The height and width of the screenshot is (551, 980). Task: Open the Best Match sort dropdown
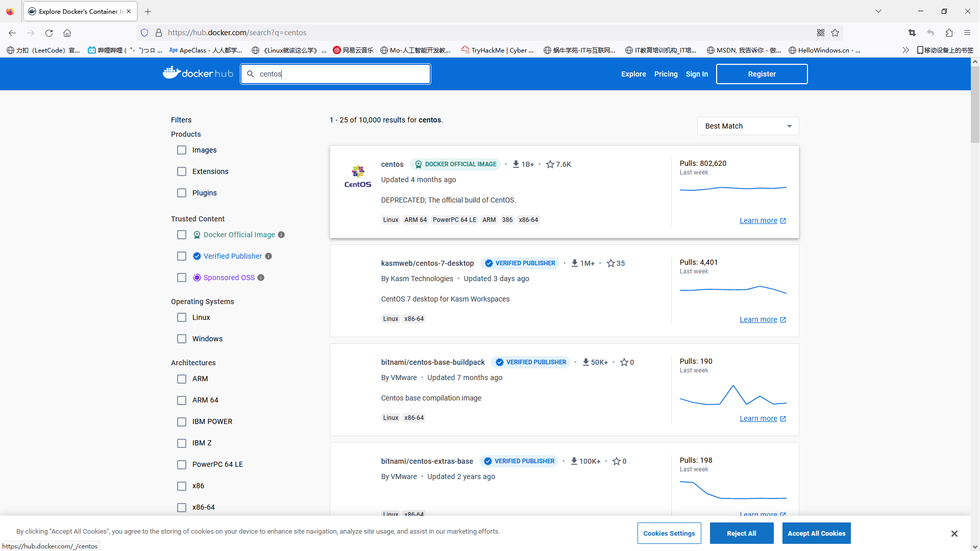click(748, 126)
